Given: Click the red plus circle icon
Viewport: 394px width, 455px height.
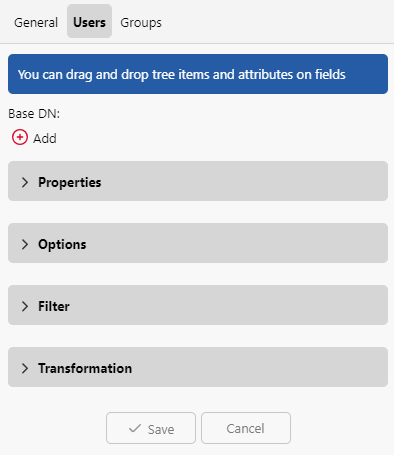Looking at the screenshot, I should [20, 137].
